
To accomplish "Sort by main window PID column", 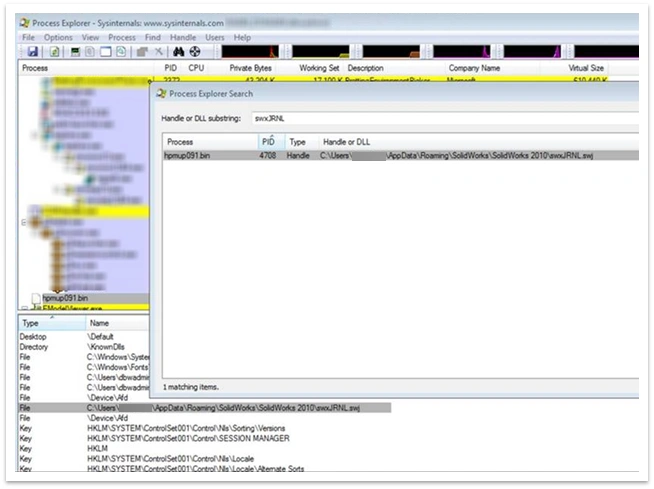I will pos(170,68).
